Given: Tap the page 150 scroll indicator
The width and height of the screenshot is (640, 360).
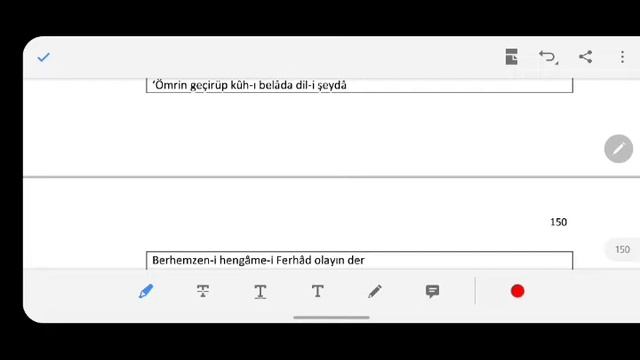Looking at the screenshot, I should coord(622,249).
